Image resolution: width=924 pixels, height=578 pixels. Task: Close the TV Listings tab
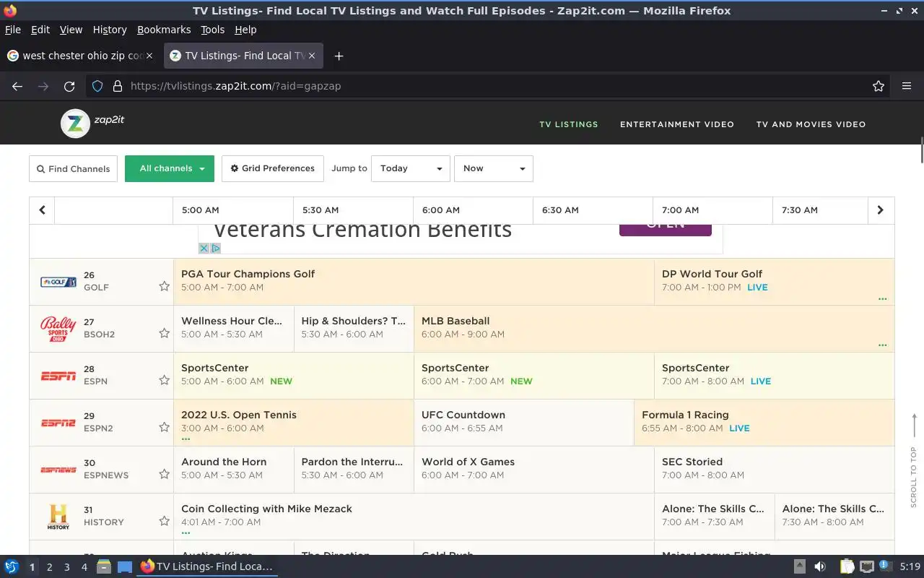pyautogui.click(x=313, y=56)
